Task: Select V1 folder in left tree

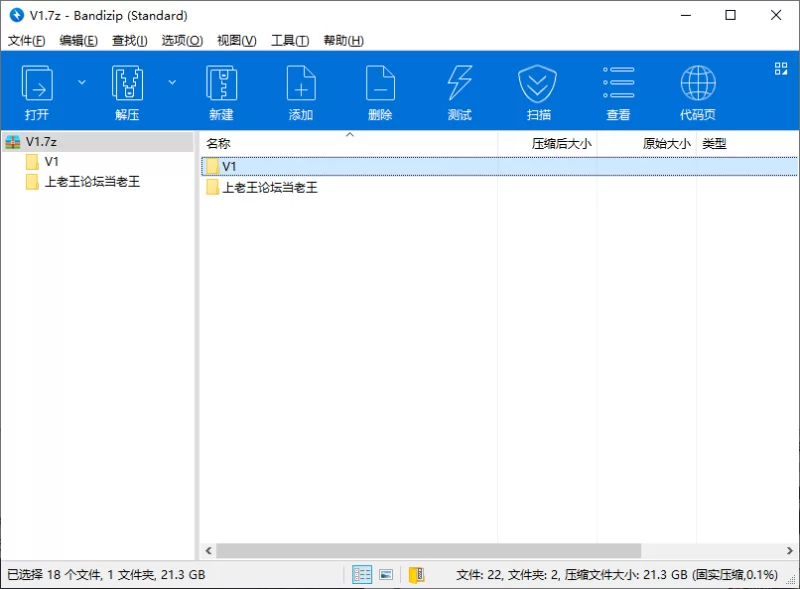Action: coord(52,162)
